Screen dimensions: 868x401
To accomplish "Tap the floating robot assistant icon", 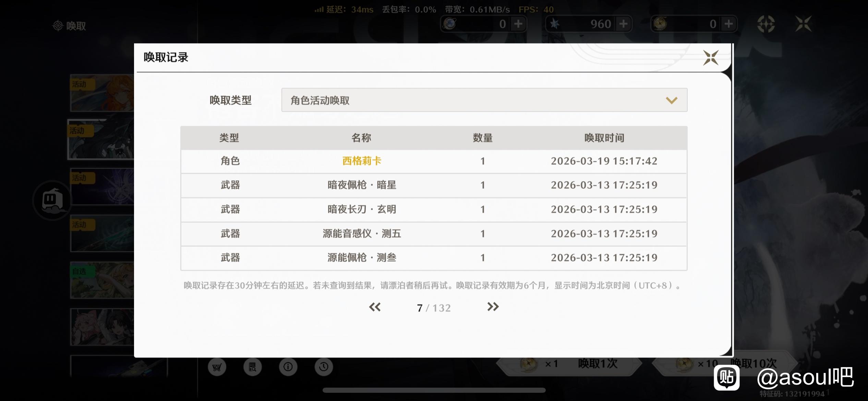I will click(52, 200).
